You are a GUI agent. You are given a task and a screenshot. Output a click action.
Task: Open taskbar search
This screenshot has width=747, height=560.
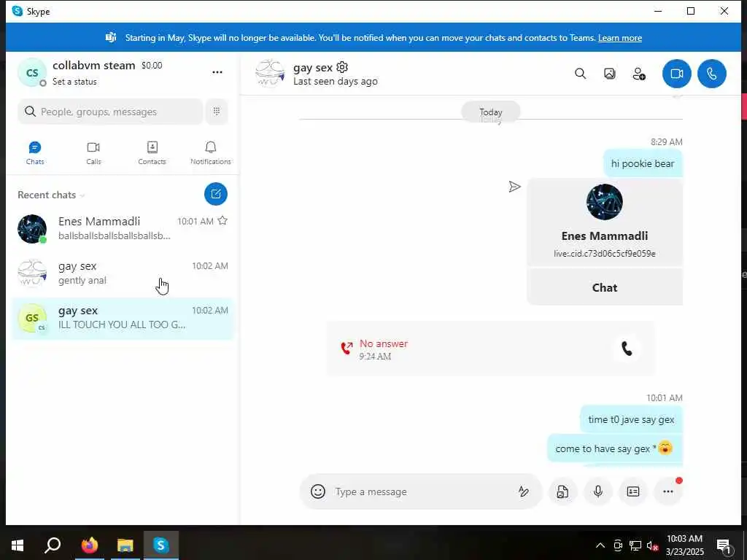53,545
